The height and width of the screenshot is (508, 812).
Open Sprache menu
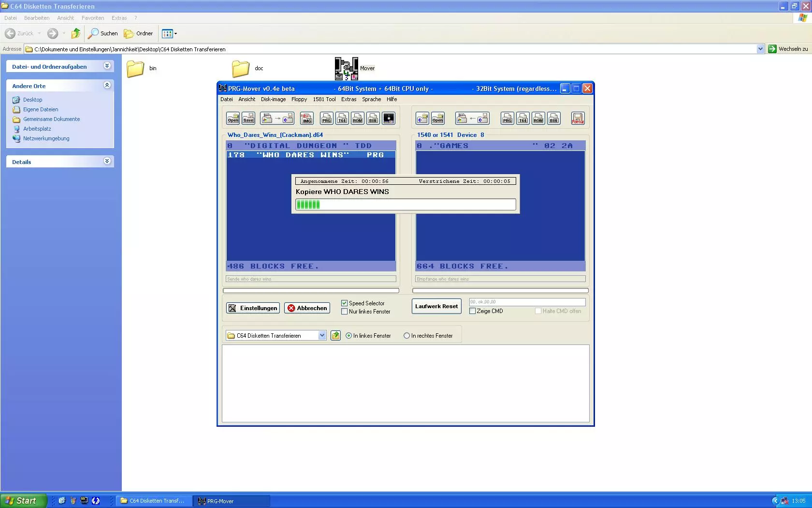click(x=371, y=99)
